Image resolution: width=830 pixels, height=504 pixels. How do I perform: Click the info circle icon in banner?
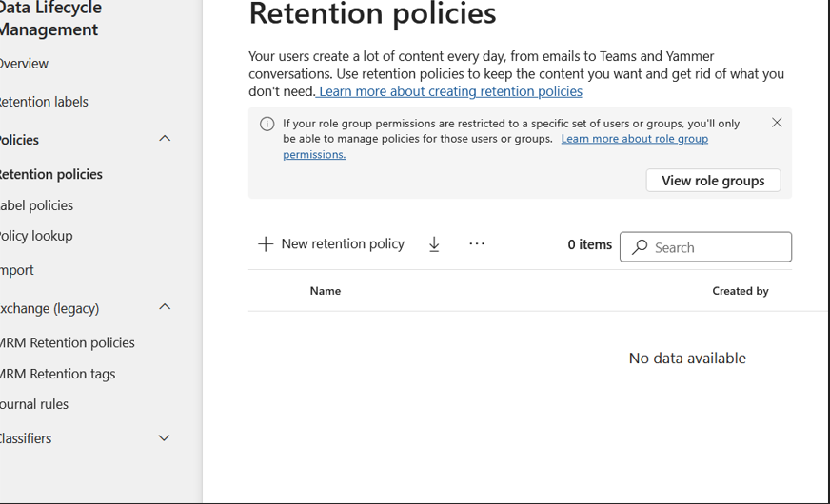tap(267, 124)
